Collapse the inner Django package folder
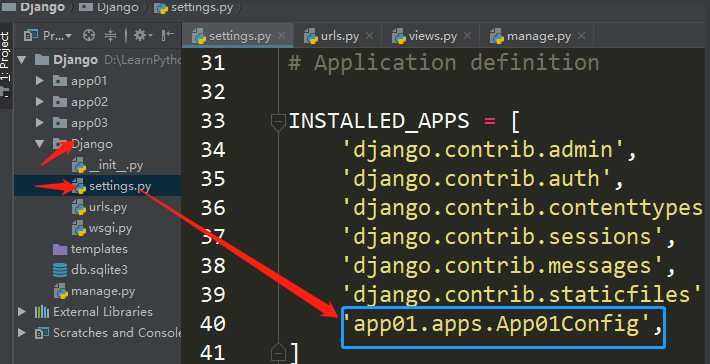 (40, 144)
